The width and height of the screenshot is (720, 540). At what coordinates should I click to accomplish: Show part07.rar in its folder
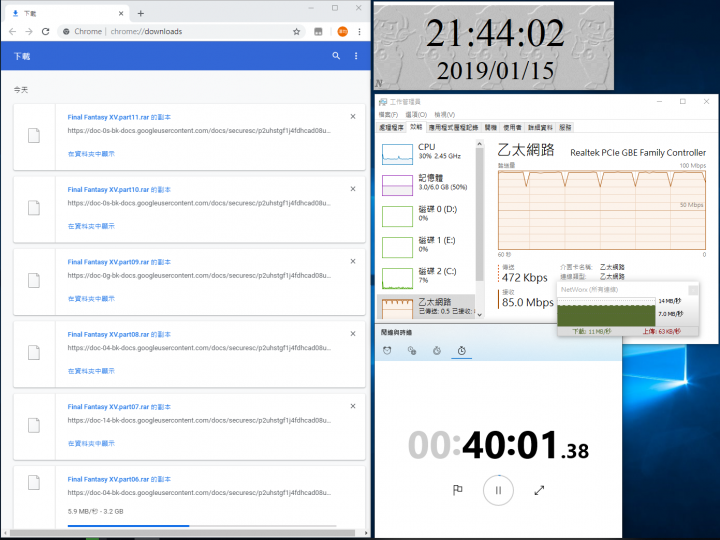(91, 444)
